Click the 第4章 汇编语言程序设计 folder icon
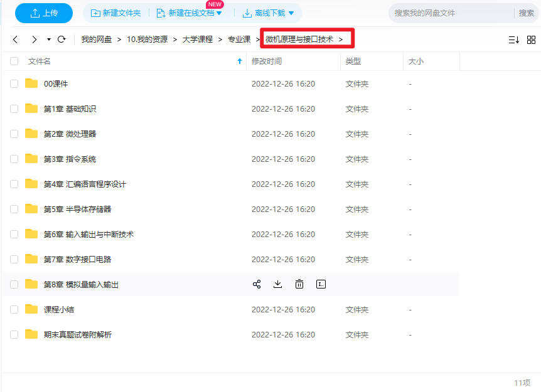The image size is (541, 392). [x=31, y=184]
